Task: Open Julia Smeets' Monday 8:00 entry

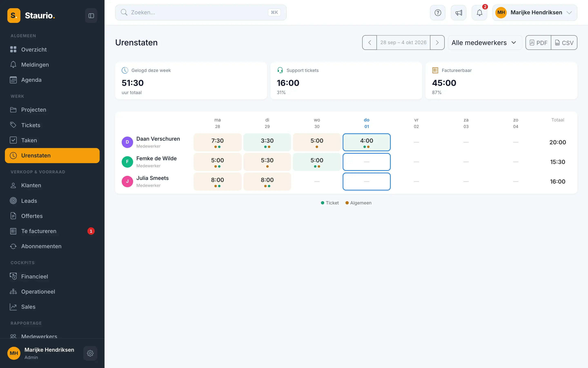Action: [217, 182]
